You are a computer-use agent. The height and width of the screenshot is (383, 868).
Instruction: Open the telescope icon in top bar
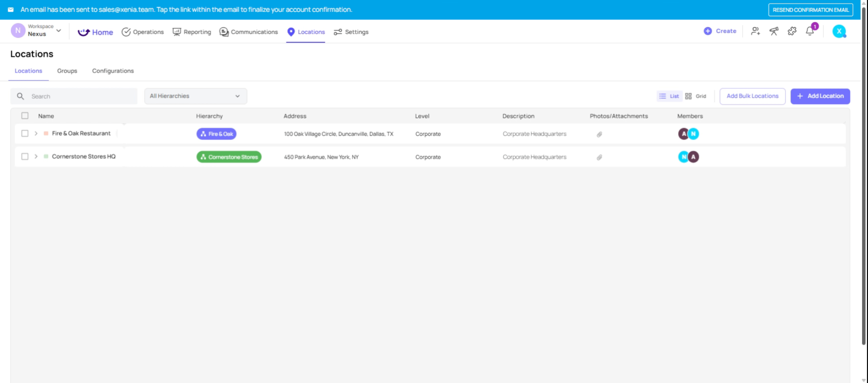coord(774,31)
